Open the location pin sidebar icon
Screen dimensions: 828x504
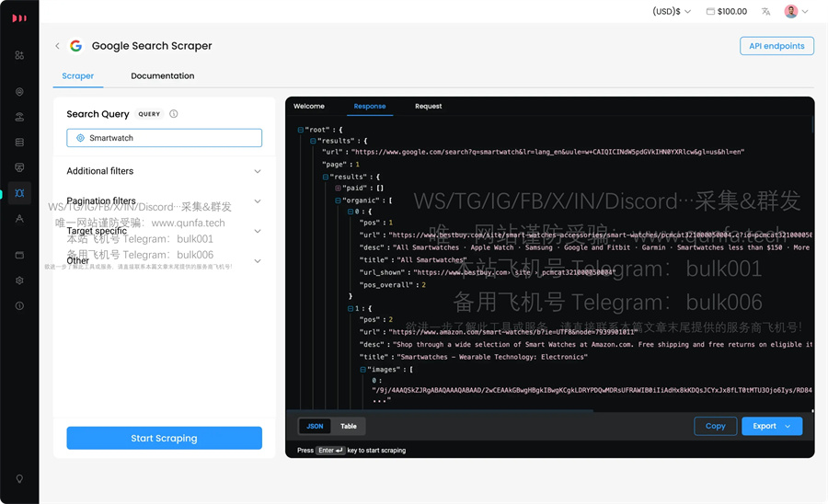(x=19, y=92)
